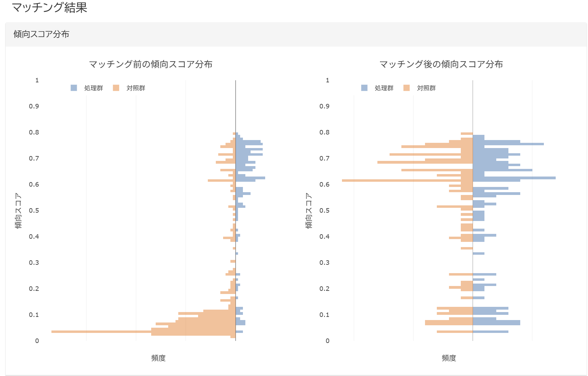The width and height of the screenshot is (588, 376).
Task: Click blue 処理群 legend swatch in right chart
Action: 364,88
